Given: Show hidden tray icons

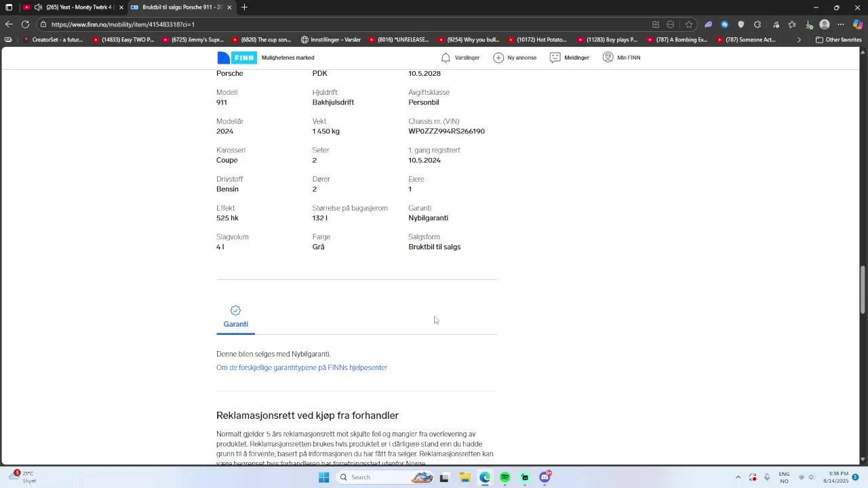Looking at the screenshot, I should 738,478.
